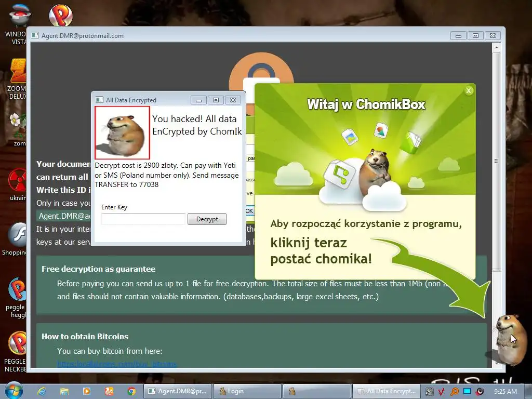
Task: Focus the Enter Key input field
Action: tap(143, 219)
